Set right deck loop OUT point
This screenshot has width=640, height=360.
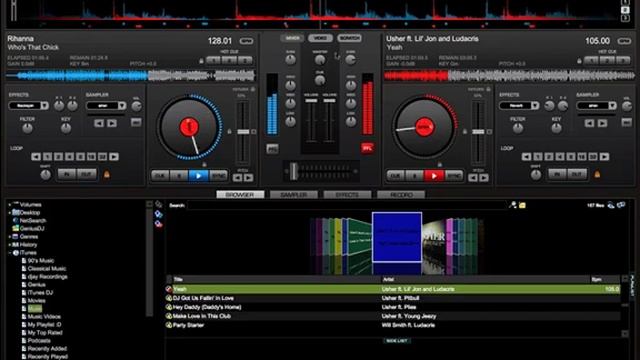[x=577, y=175]
